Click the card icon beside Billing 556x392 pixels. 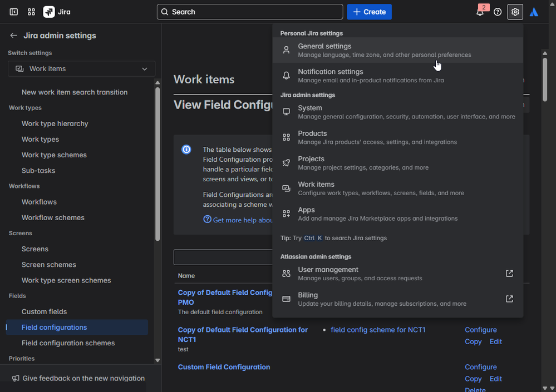coord(286,299)
